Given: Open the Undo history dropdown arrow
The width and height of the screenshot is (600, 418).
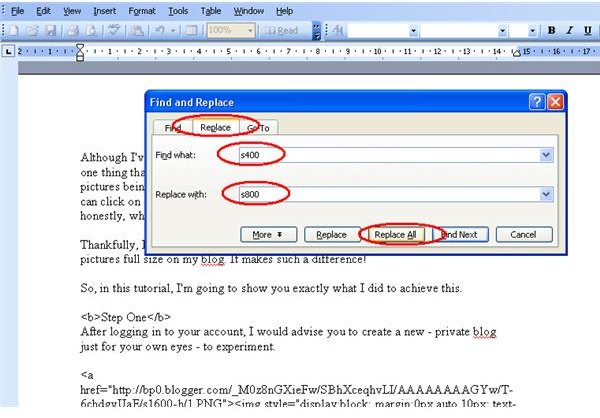Looking at the screenshot, I should click(173, 31).
